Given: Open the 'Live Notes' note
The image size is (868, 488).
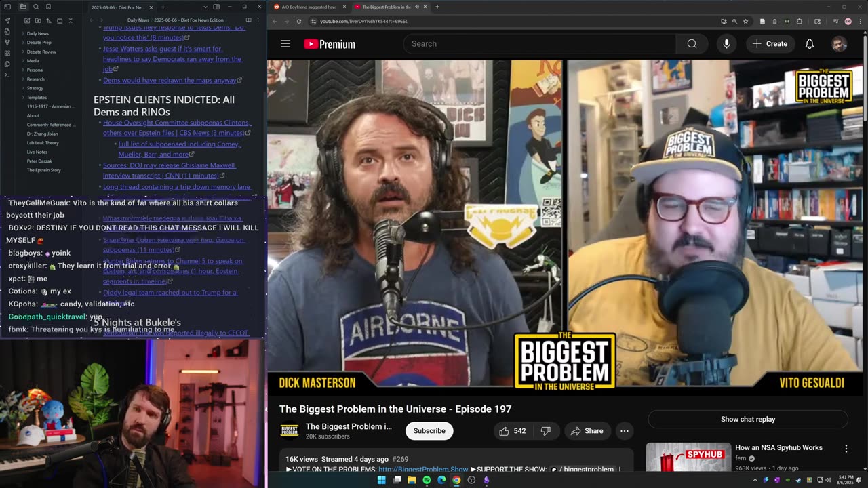Looking at the screenshot, I should coord(37,152).
